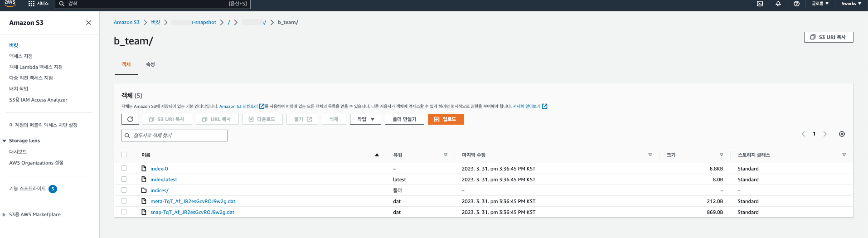
Task: Open 객체 Lambda 액세스 지점 in sidebar
Action: click(36, 67)
